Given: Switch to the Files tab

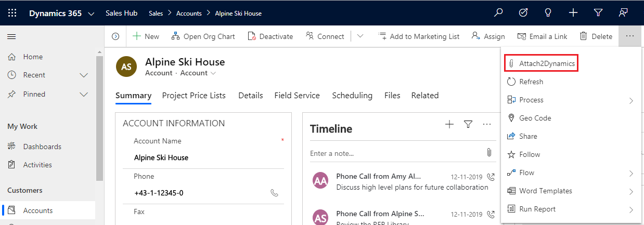Looking at the screenshot, I should [392, 96].
